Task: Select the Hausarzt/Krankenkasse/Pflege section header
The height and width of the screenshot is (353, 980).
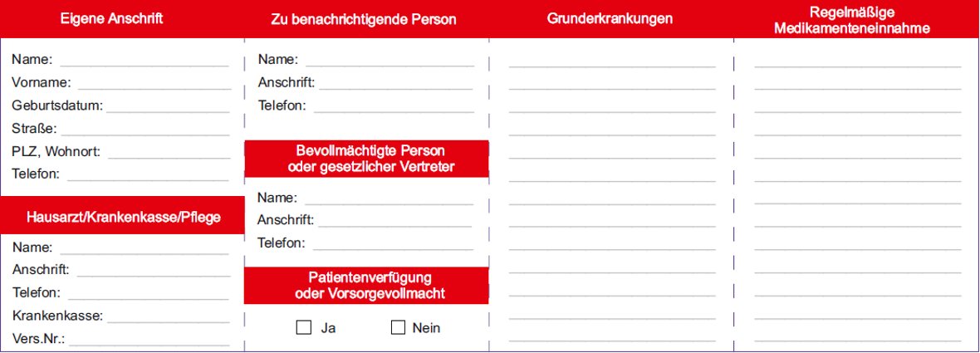Action: coord(123,216)
